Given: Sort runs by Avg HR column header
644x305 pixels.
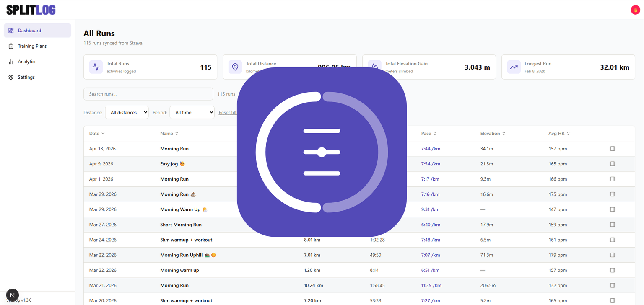Looking at the screenshot, I should pyautogui.click(x=559, y=134).
